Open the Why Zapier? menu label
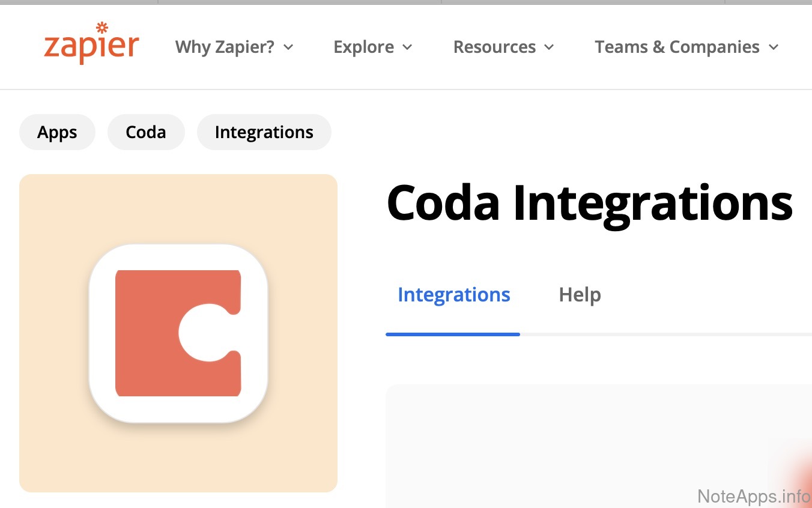This screenshot has height=508, width=812. click(x=224, y=47)
